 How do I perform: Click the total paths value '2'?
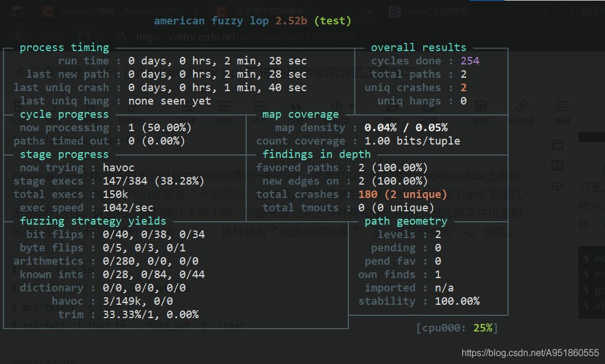pyautogui.click(x=464, y=74)
